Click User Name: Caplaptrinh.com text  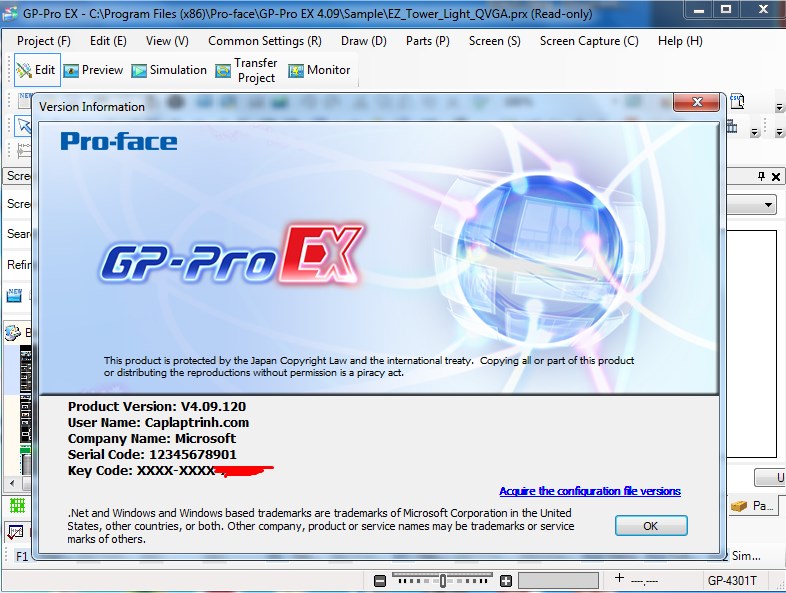158,423
